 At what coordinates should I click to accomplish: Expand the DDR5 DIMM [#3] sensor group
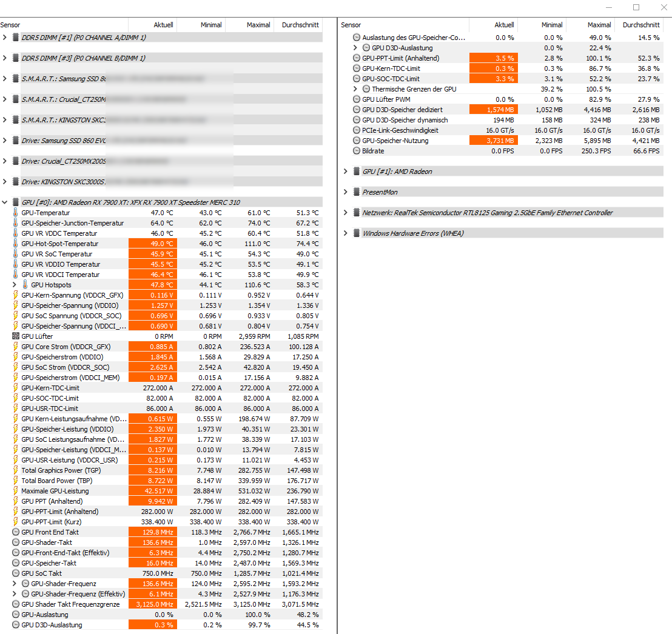coord(5,58)
